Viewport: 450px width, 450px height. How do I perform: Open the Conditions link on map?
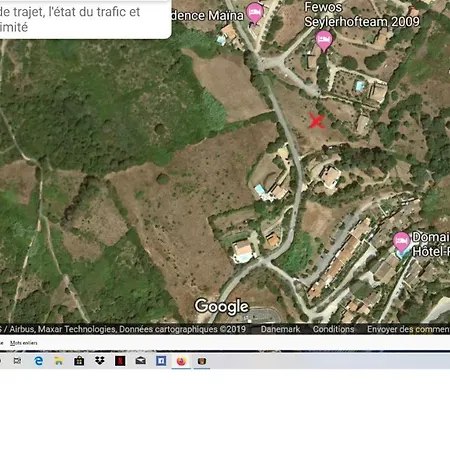coord(333,329)
